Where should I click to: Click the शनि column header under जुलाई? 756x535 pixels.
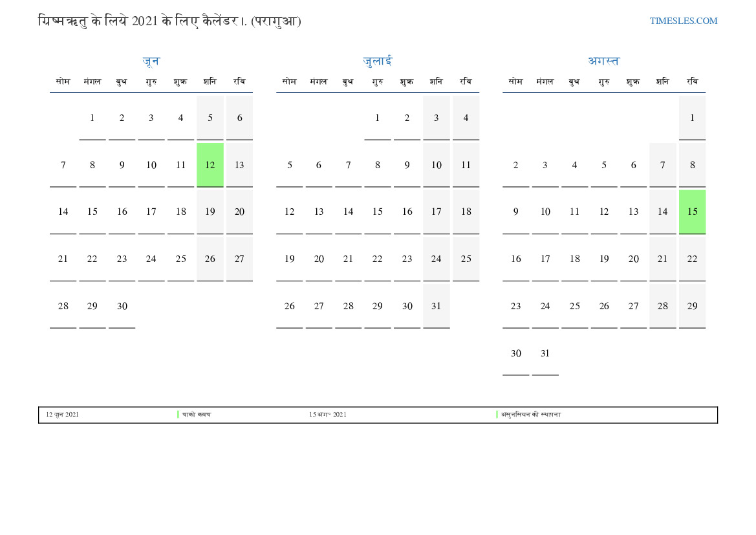tap(437, 82)
